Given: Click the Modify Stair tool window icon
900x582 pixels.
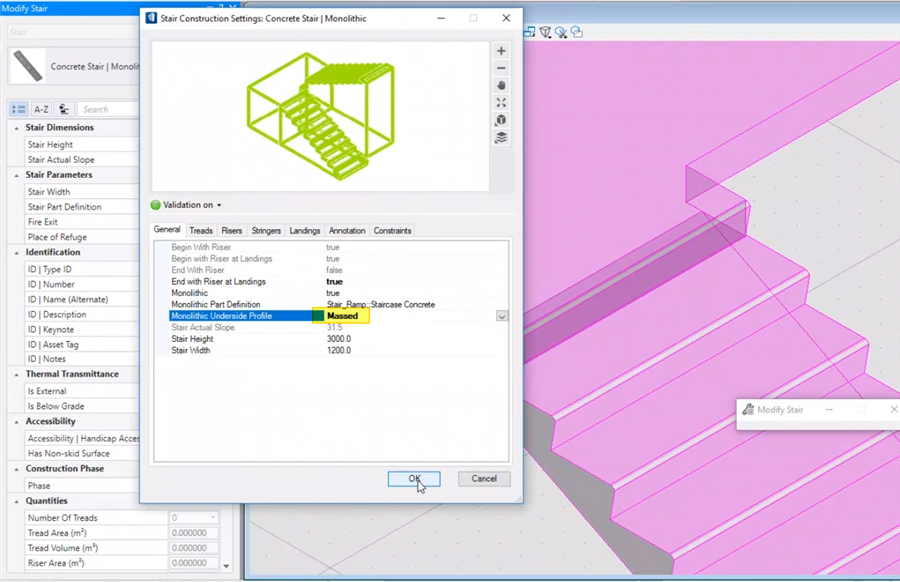Looking at the screenshot, I should point(748,409).
